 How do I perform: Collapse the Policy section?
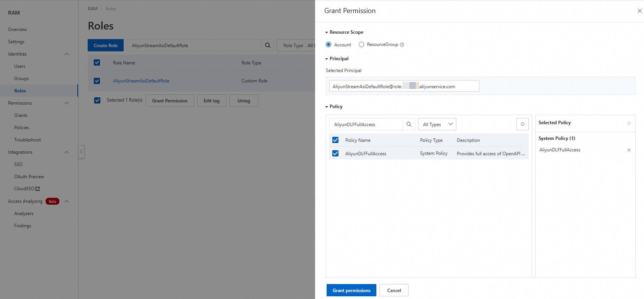327,107
